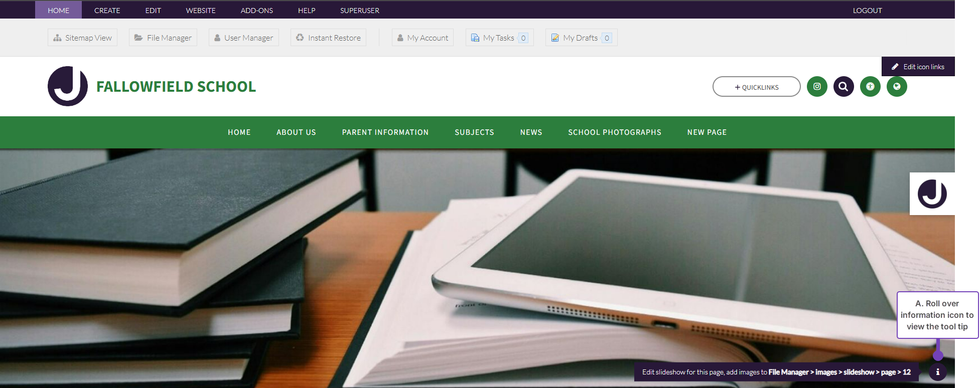Open Sitemap View
The image size is (980, 388).
(x=83, y=38)
